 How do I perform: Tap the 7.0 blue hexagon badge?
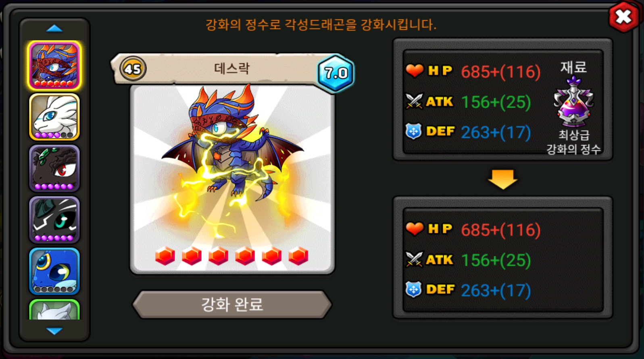coord(336,73)
